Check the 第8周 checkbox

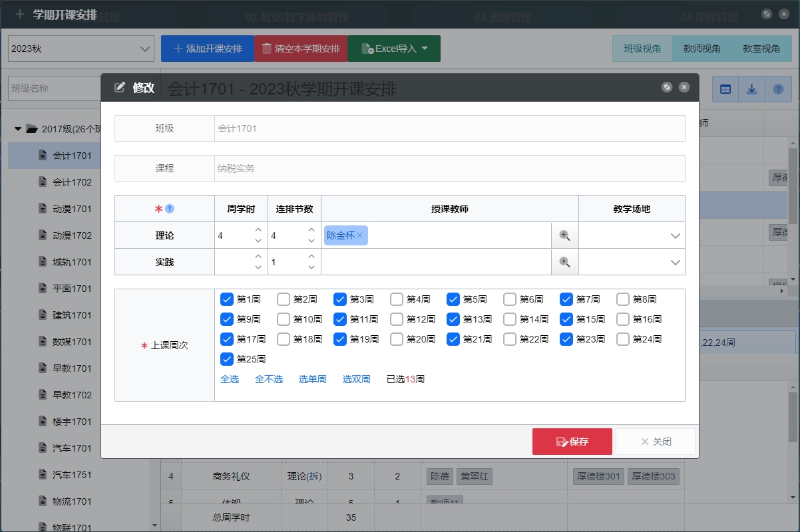623,299
